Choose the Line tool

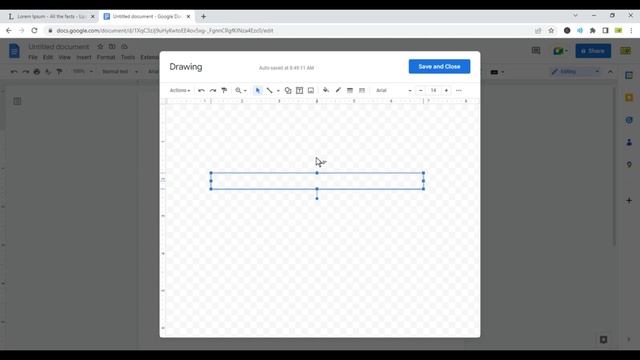(269, 90)
